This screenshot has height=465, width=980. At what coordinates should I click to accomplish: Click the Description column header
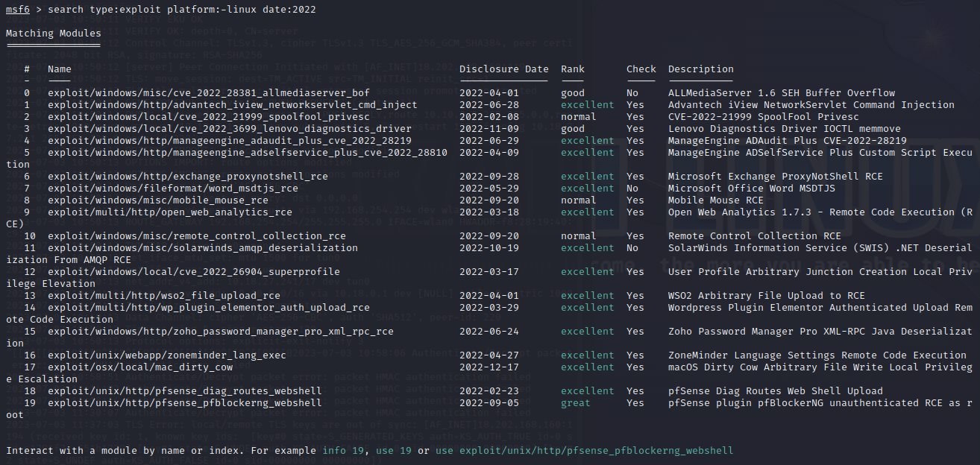(x=701, y=69)
